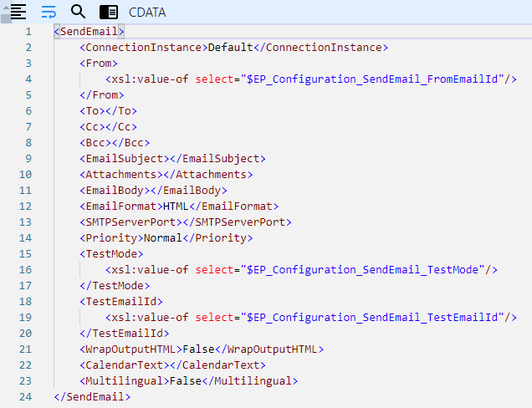The width and height of the screenshot is (532, 408).
Task: Click the opening From tag
Action: coord(99,64)
